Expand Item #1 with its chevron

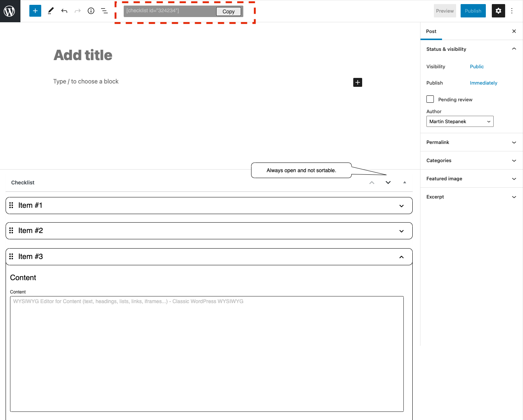401,206
